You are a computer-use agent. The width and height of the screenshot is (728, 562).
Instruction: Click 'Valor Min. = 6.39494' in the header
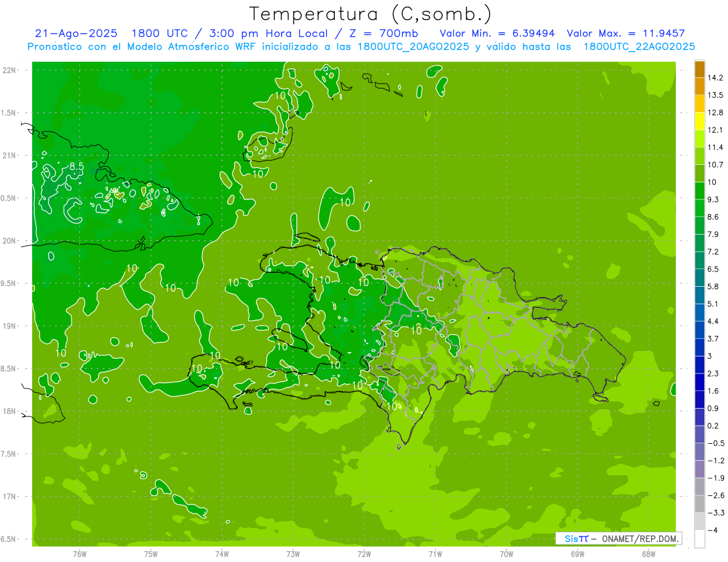[497, 33]
